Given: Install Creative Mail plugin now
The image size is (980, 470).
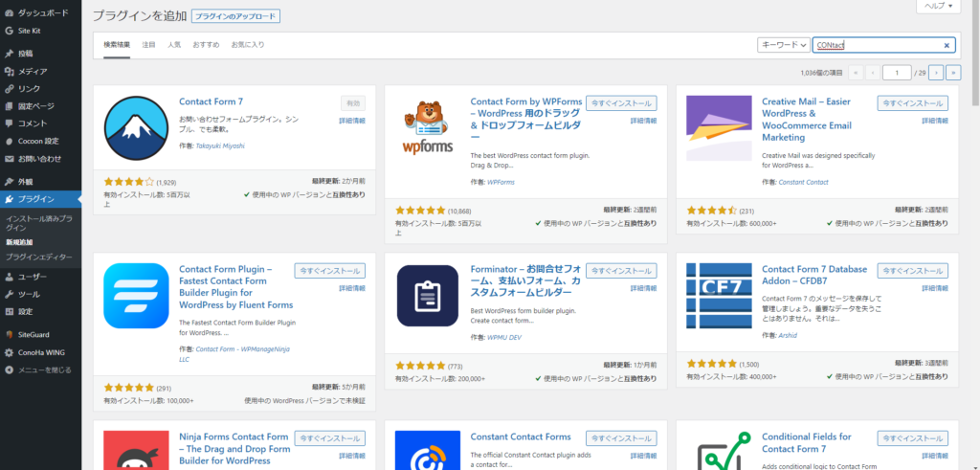Looking at the screenshot, I should (913, 103).
